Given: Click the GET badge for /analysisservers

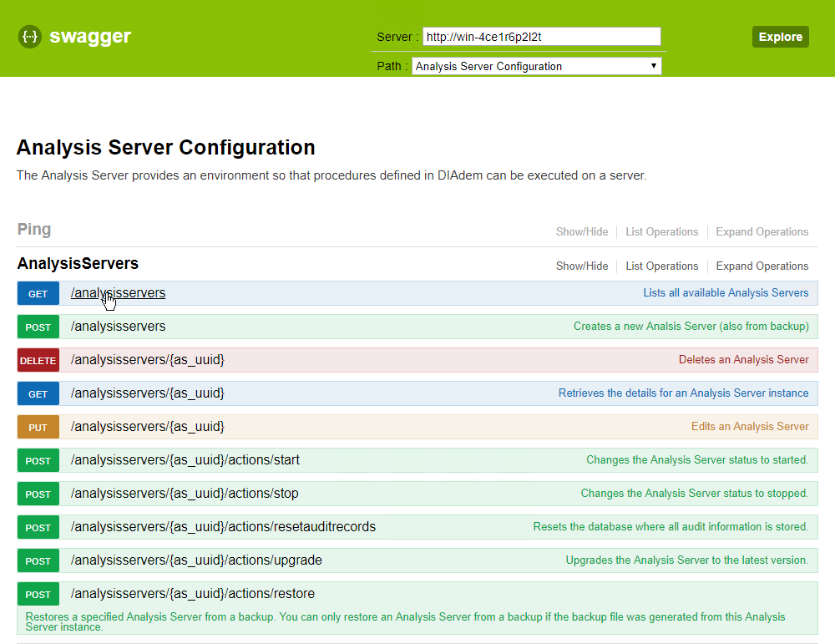Looking at the screenshot, I should (x=38, y=294).
